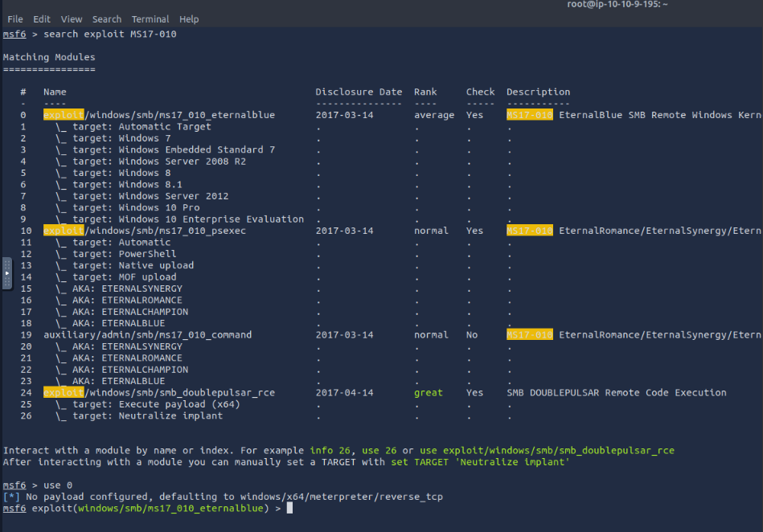Screen dimensions: 763x532
Task: Click the green windows/smb/ms17_010_eternalblue prompt text
Action: (x=170, y=509)
